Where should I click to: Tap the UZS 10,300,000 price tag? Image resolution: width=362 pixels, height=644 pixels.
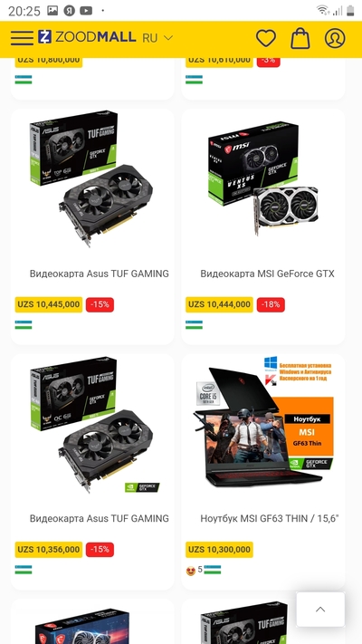tap(219, 550)
